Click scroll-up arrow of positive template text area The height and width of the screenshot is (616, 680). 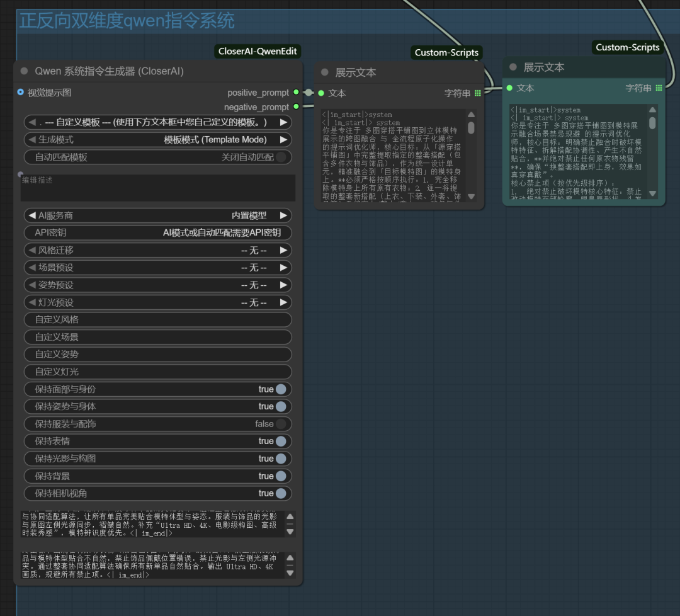pos(290,516)
